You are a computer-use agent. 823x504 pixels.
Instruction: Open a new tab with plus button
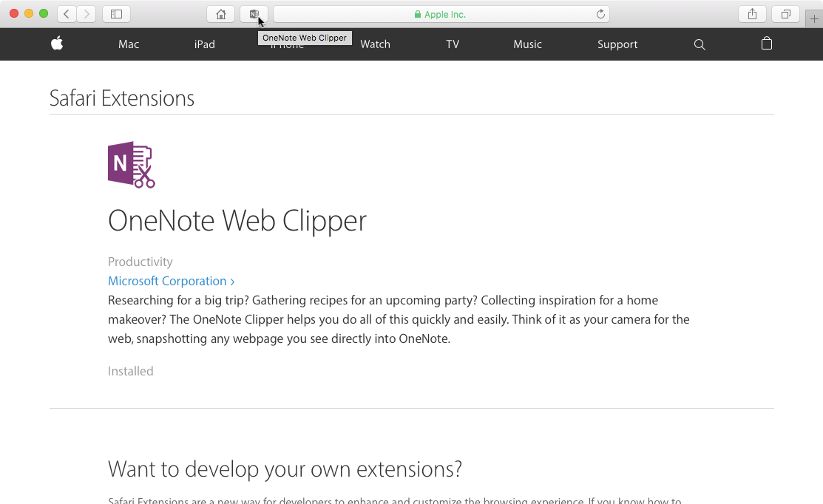tap(814, 19)
